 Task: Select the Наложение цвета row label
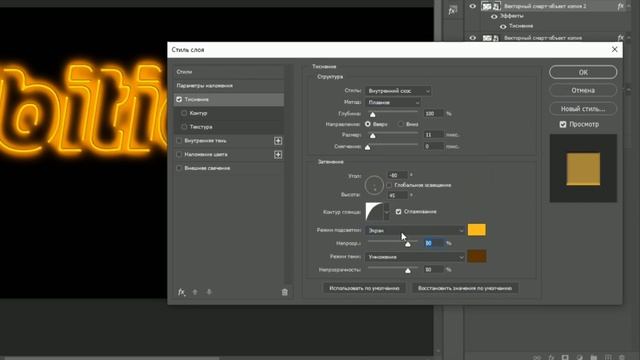click(x=206, y=154)
